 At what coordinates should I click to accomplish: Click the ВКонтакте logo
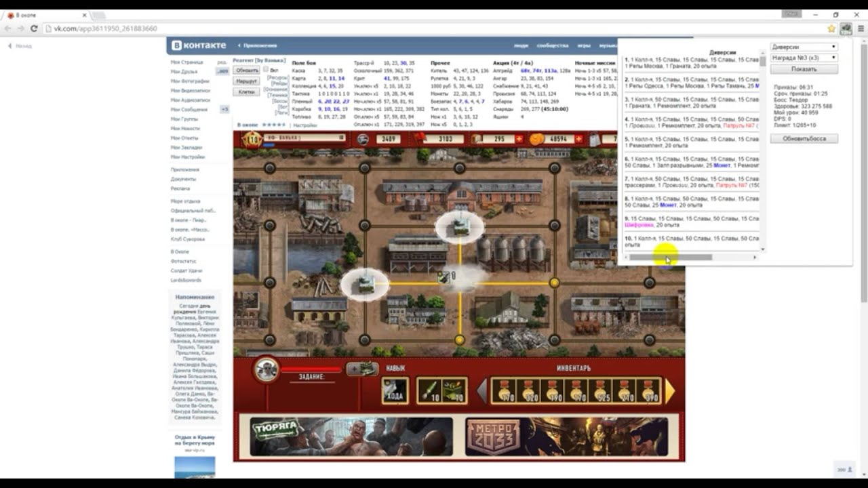tap(199, 45)
